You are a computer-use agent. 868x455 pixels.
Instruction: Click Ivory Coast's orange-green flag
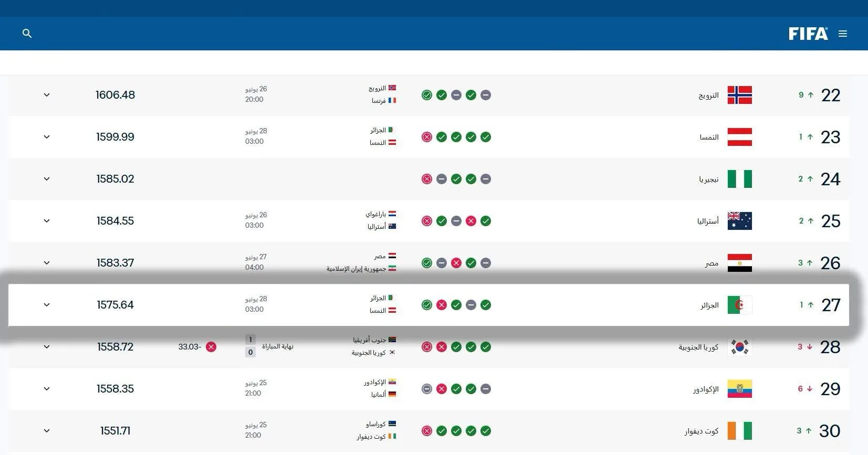pos(739,431)
